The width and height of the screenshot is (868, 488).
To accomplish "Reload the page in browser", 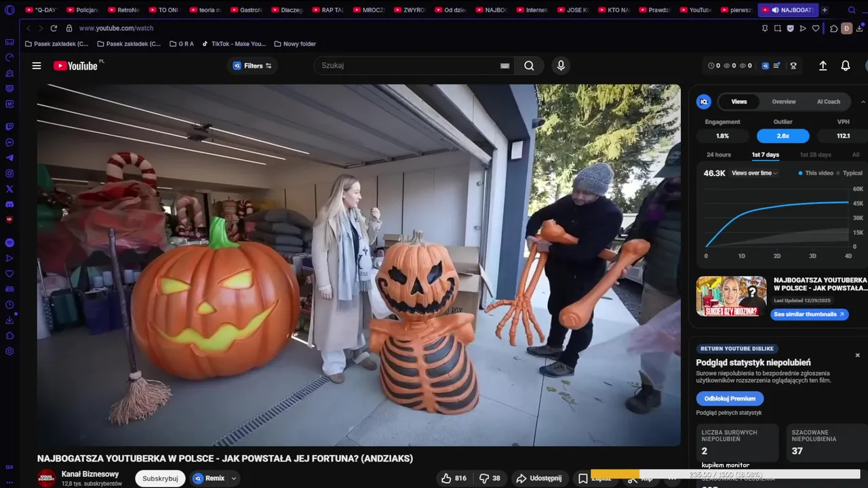I will (x=54, y=28).
